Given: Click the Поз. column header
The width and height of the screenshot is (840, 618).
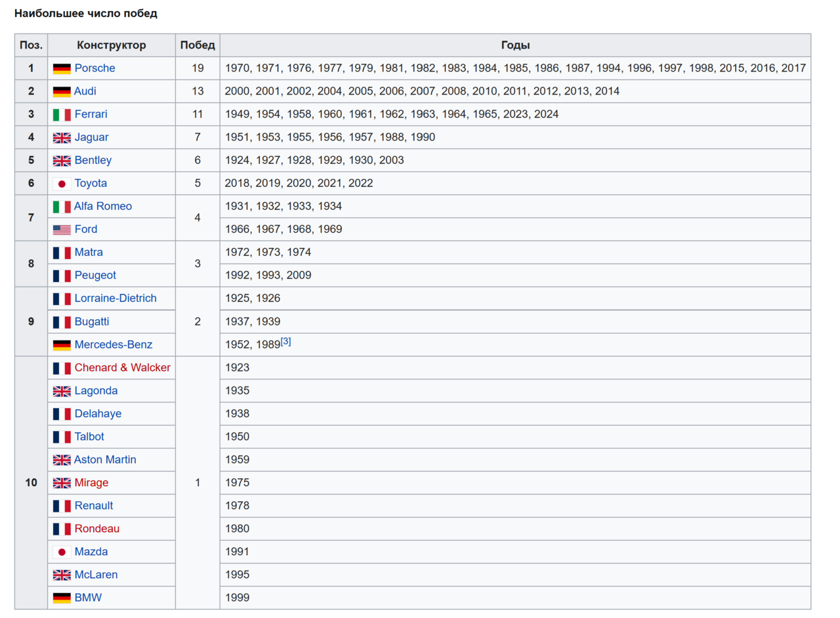Looking at the screenshot, I should tap(31, 45).
